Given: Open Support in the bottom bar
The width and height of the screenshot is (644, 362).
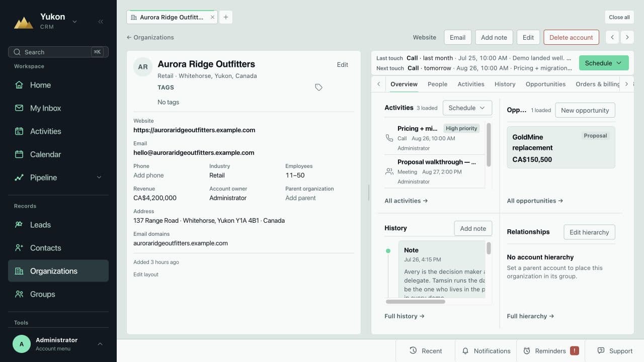Looking at the screenshot, I should point(615,351).
